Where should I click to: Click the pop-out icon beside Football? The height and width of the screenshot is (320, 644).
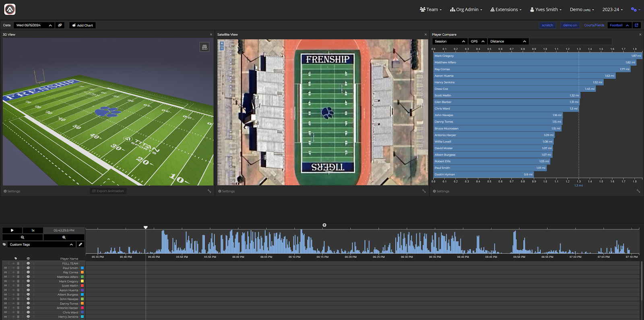(636, 25)
